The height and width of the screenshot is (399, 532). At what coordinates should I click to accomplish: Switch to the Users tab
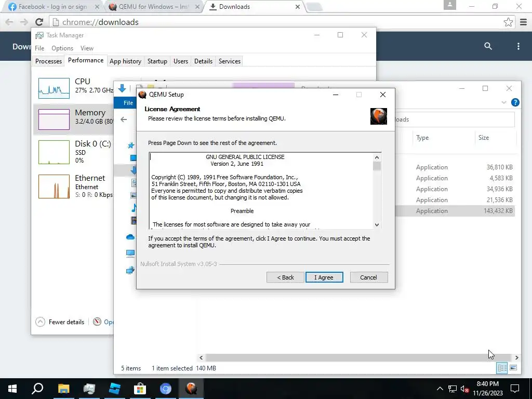pyautogui.click(x=180, y=61)
